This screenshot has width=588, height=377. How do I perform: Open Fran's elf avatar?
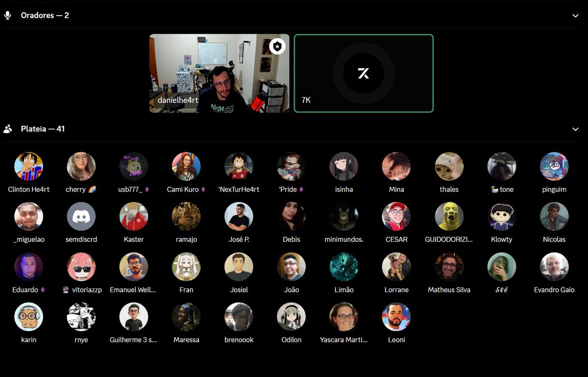[x=186, y=267]
